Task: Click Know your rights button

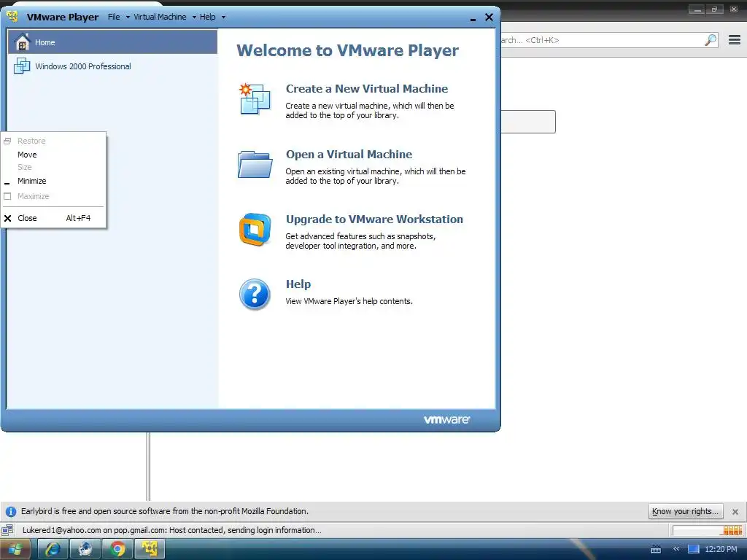Action: [686, 511]
